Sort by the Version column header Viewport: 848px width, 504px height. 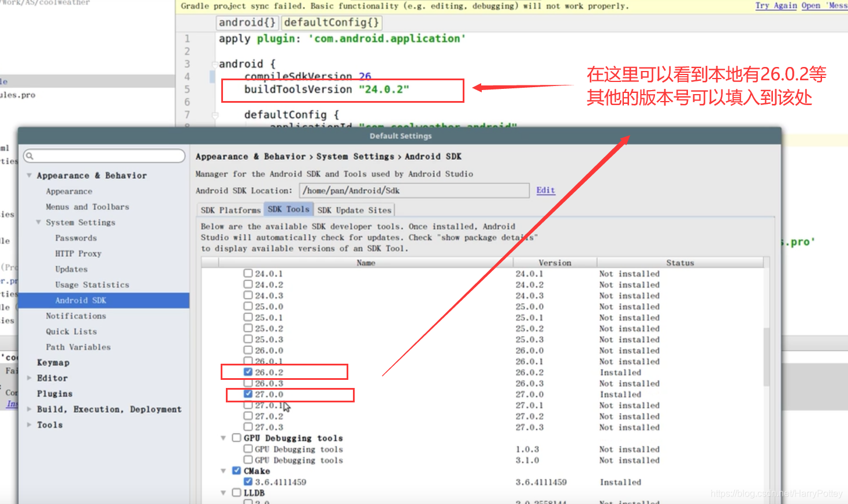[555, 263]
